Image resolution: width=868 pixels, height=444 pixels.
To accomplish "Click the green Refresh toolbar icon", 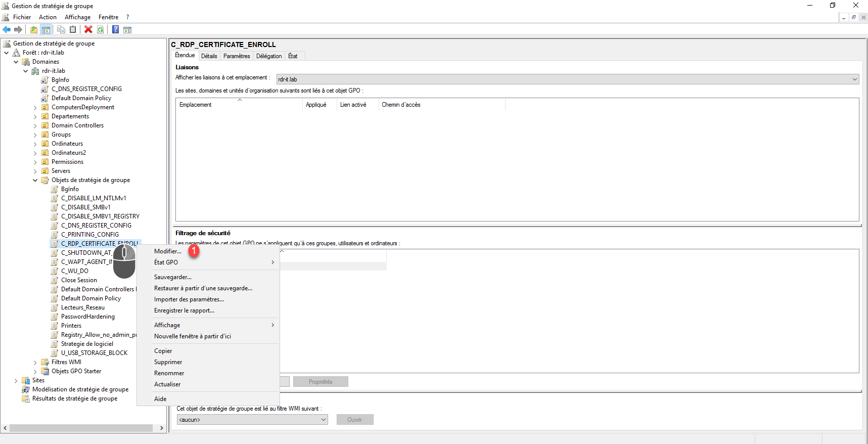I will (x=101, y=29).
